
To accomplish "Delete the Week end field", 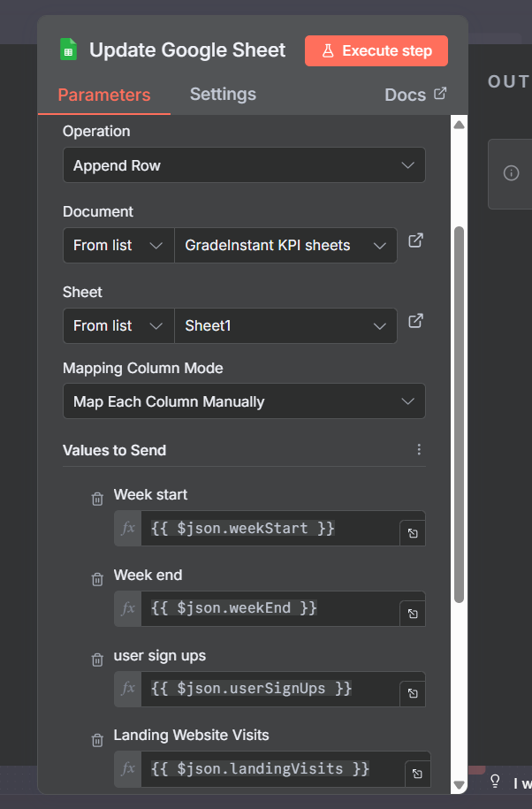I will [x=97, y=580].
